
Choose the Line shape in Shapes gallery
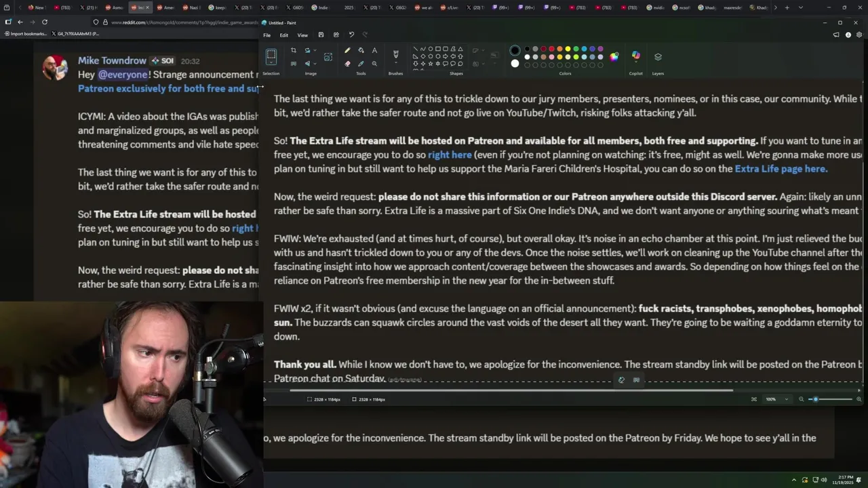click(416, 49)
